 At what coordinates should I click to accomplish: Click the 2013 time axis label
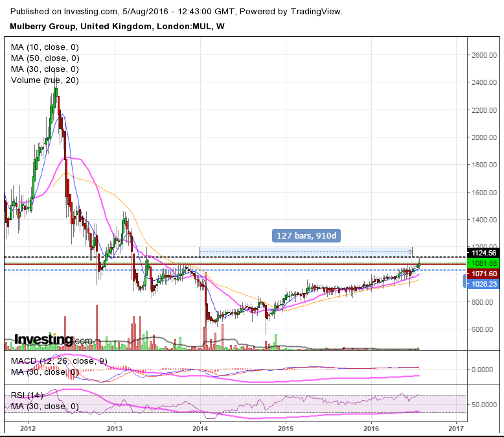pos(115,429)
